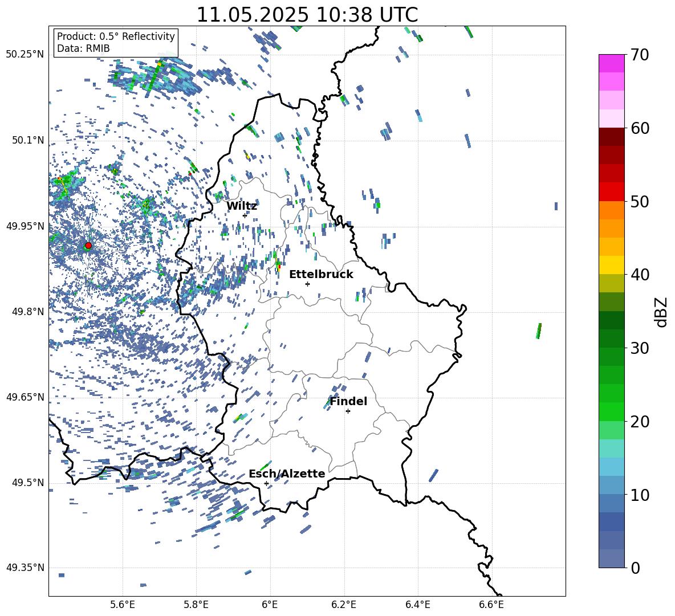Click the bright green colorbar segment at 20

(611, 411)
